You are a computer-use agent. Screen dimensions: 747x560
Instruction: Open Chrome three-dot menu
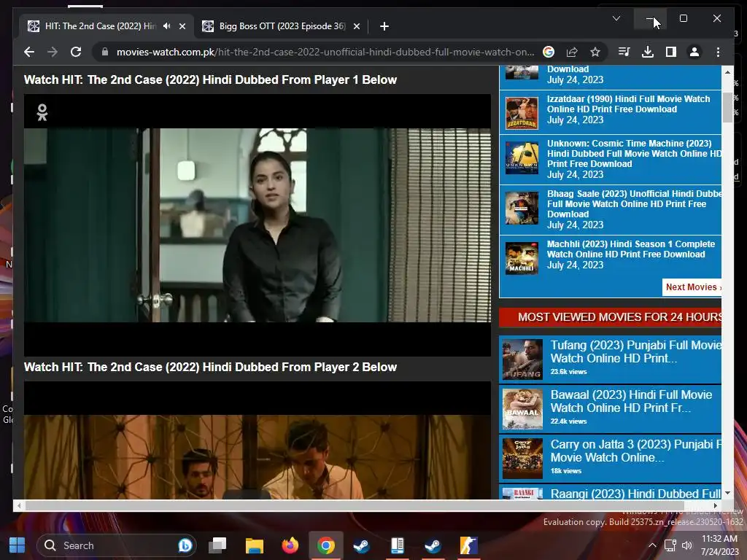(718, 52)
